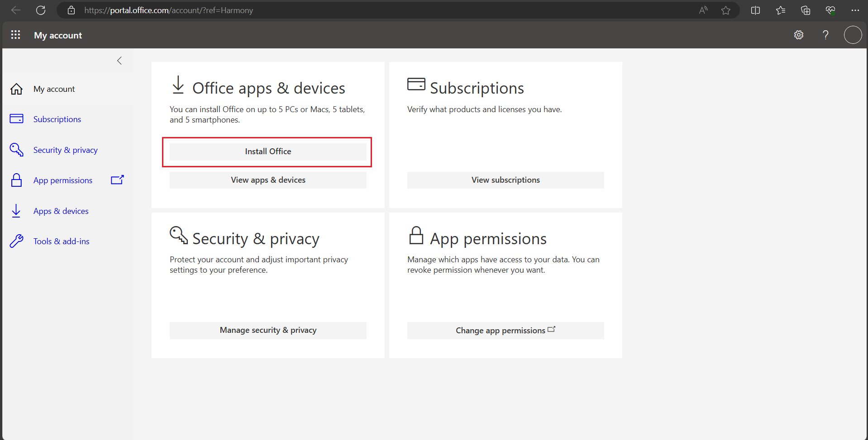This screenshot has height=440, width=868.
Task: Open browser Collections icon
Action: (806, 10)
